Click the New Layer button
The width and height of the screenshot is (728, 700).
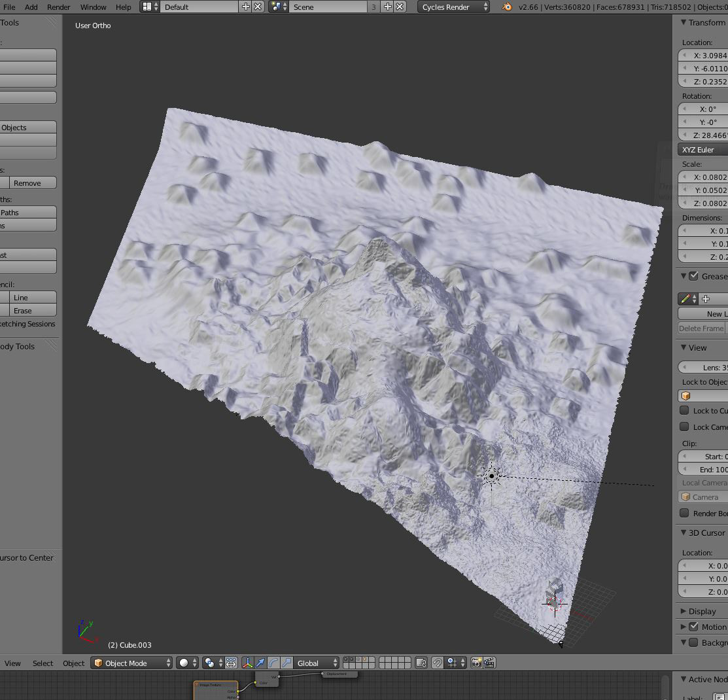pyautogui.click(x=703, y=313)
